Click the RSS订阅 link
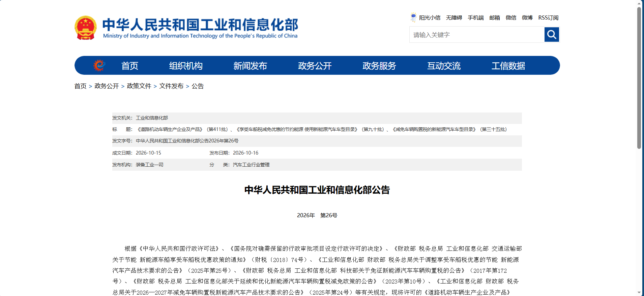The width and height of the screenshot is (644, 296). click(x=548, y=18)
